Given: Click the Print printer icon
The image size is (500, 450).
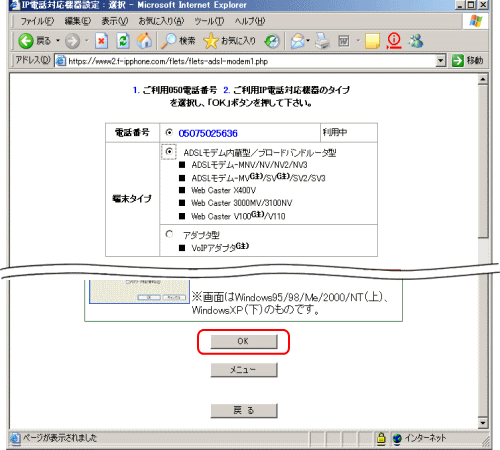Looking at the screenshot, I should (322, 41).
